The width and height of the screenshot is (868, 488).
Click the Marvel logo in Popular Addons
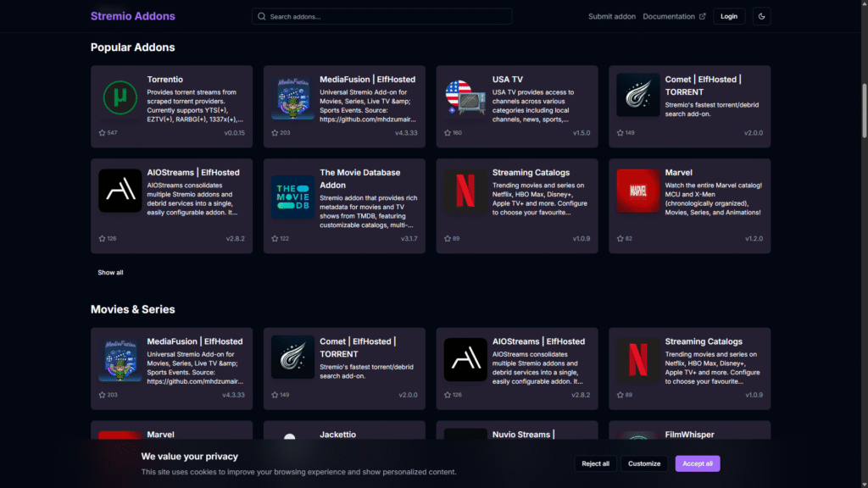(638, 191)
